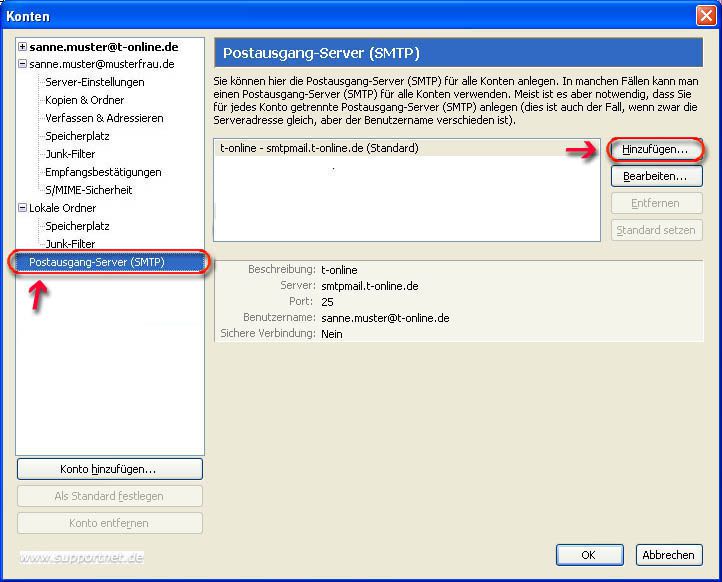Click the Entfernen button

click(x=657, y=203)
